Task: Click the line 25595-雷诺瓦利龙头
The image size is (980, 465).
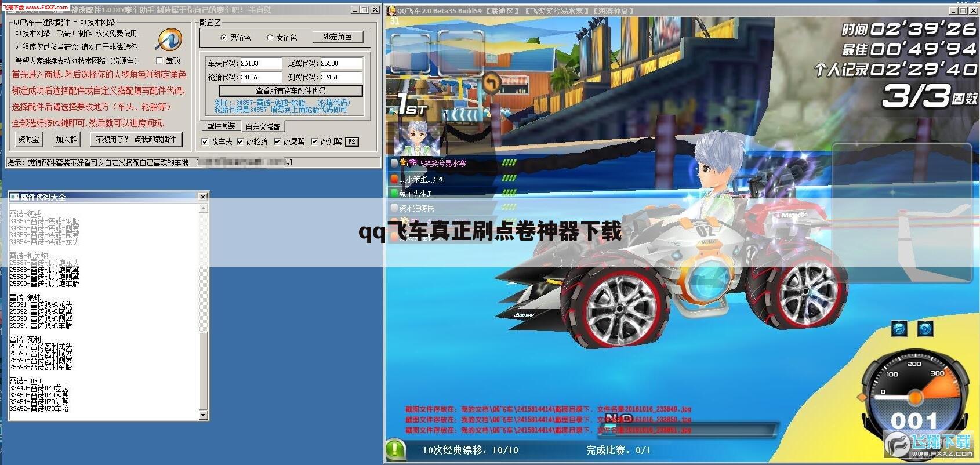Action: point(41,346)
